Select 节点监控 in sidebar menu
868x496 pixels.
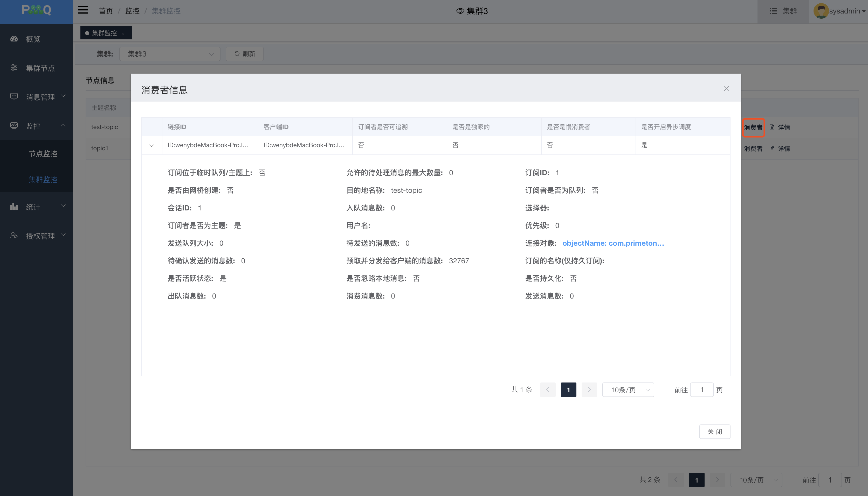click(43, 154)
